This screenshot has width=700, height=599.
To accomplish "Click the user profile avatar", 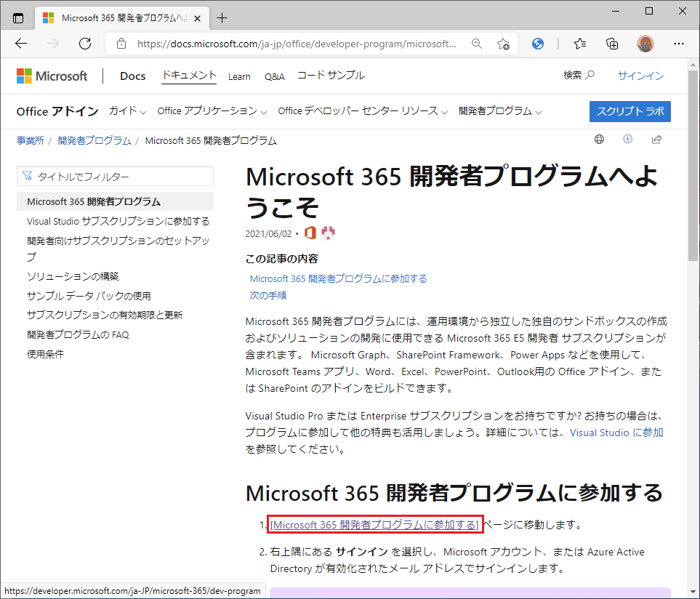I will (645, 44).
